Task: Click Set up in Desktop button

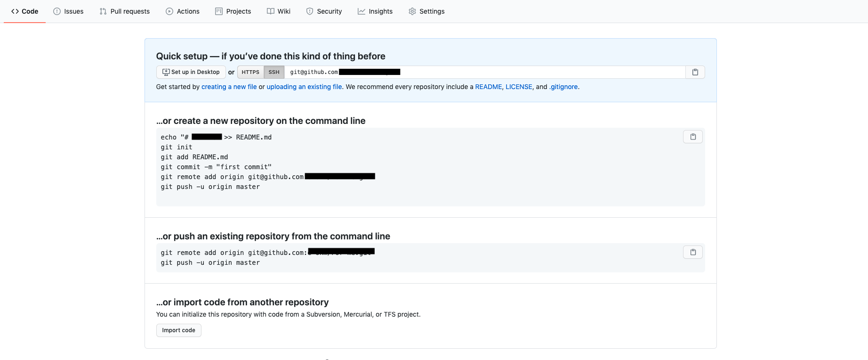Action: click(191, 72)
